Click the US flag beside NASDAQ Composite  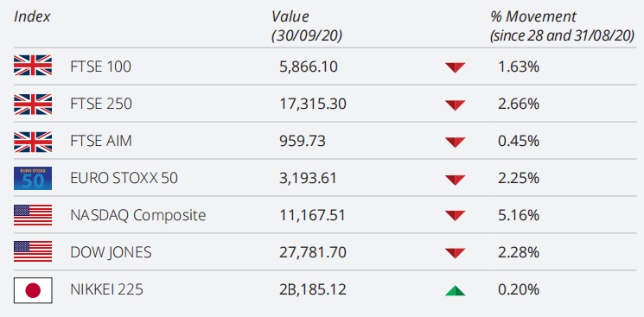point(33,215)
